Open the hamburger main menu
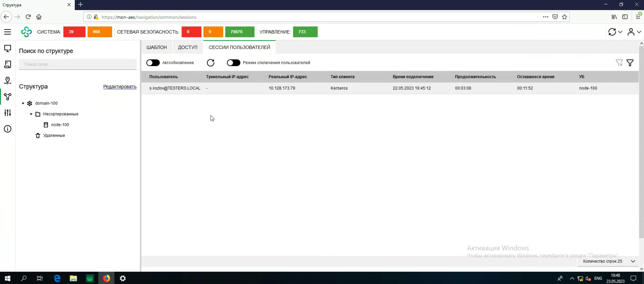The width and height of the screenshot is (644, 284). point(7,32)
